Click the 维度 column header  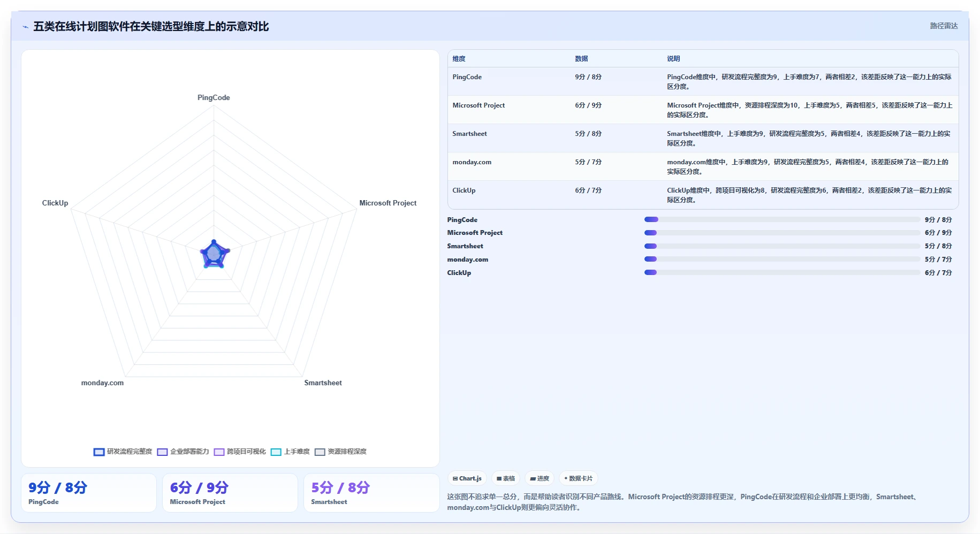point(459,59)
